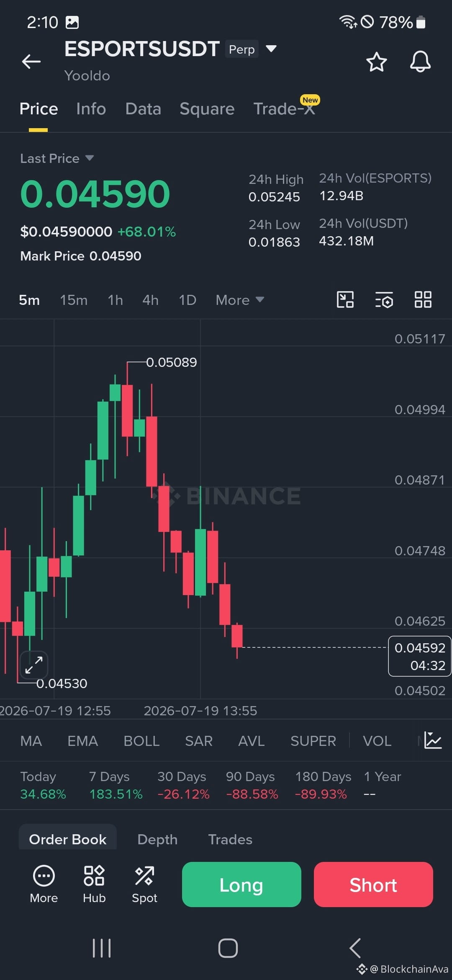Open the More timeframes dropdown

click(240, 300)
